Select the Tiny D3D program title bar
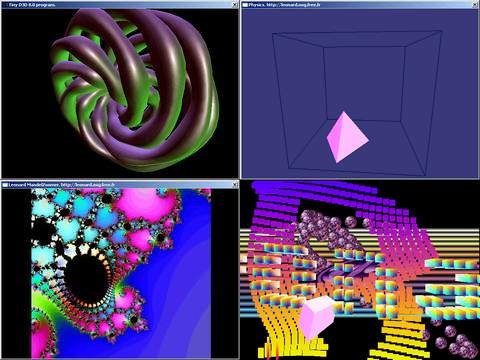Image resolution: width=480 pixels, height=360 pixels. [x=120, y=5]
